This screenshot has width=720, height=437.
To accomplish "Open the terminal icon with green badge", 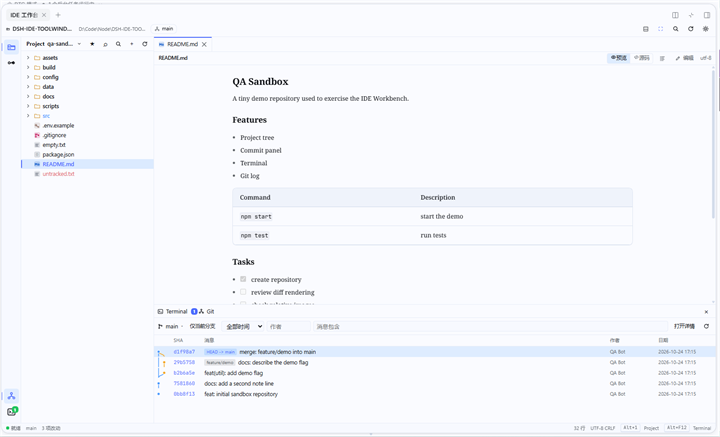I will pos(11,411).
